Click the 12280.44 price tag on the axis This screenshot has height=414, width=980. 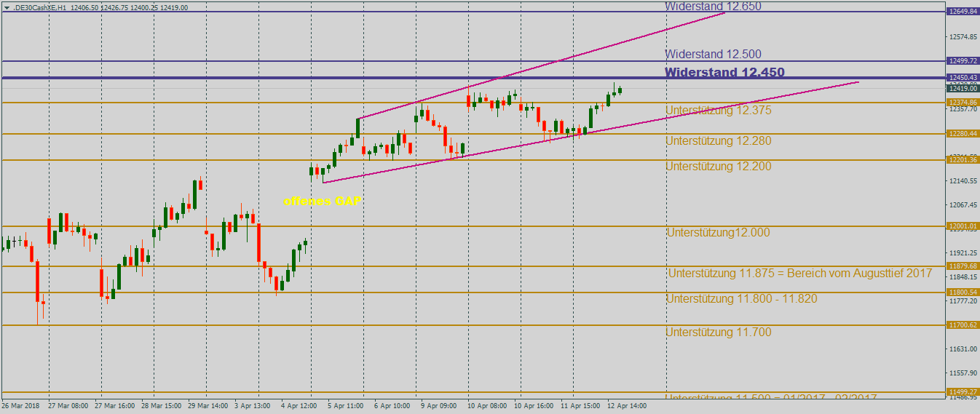963,134
